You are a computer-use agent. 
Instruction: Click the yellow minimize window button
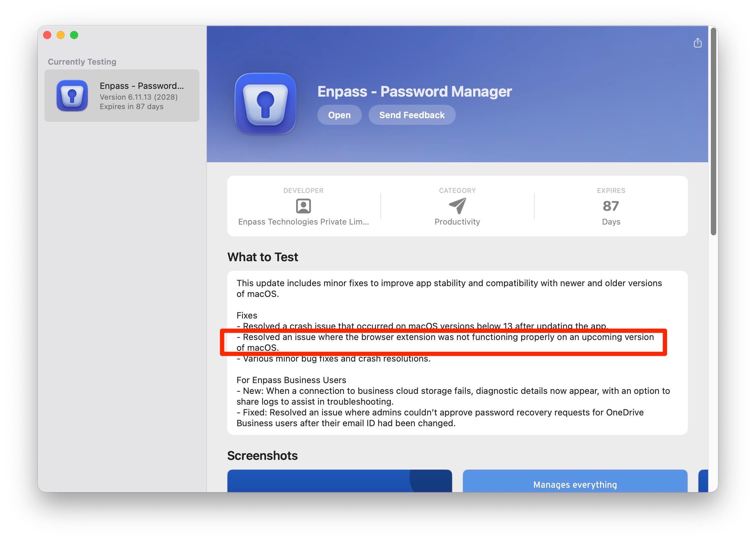[61, 35]
